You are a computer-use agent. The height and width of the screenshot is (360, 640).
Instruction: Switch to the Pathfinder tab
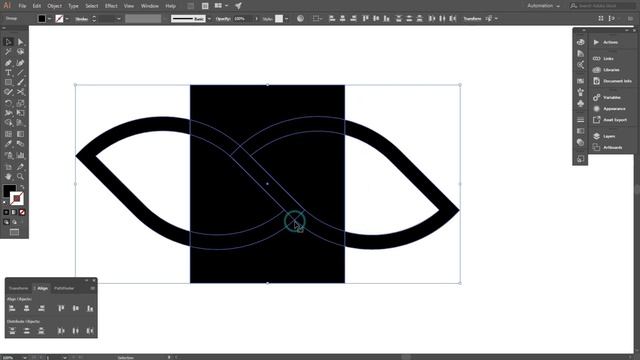click(64, 288)
